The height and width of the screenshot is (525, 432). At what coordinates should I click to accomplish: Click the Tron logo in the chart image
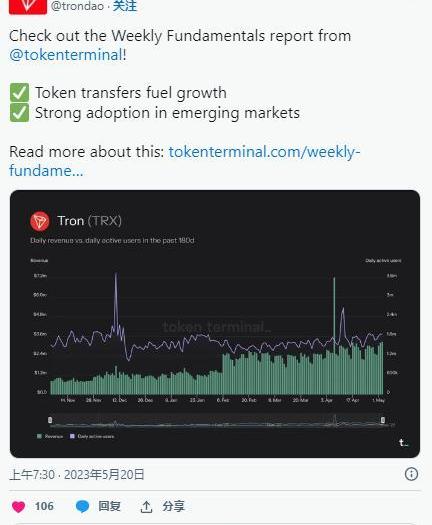(x=40, y=221)
